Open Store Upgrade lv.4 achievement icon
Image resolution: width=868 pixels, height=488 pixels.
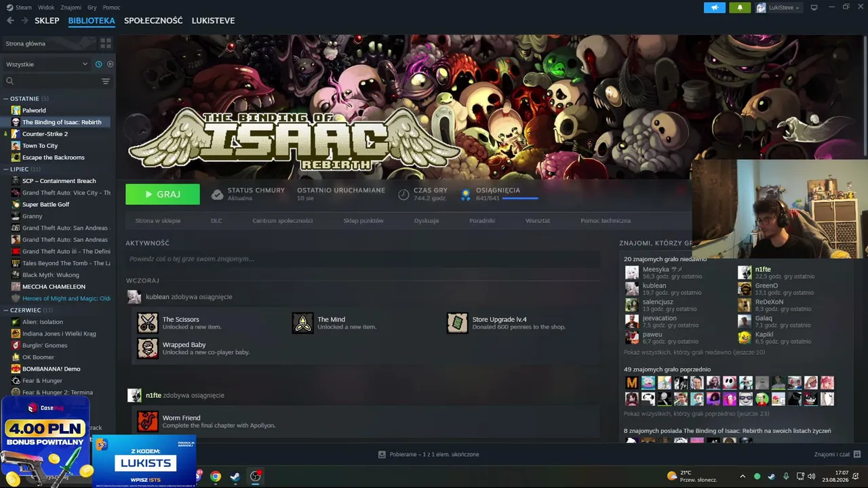coord(457,323)
